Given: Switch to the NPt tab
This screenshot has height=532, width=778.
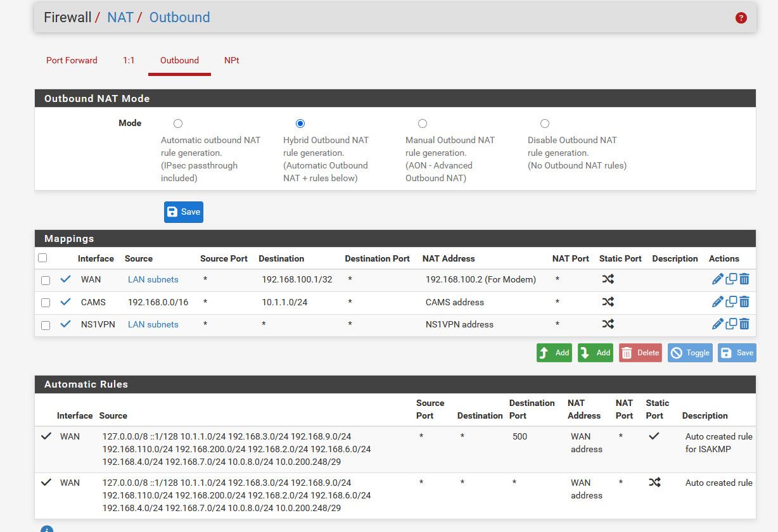Looking at the screenshot, I should (x=231, y=60).
